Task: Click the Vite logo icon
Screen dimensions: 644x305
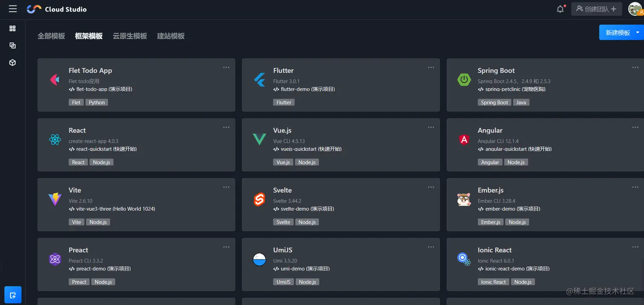Action: [x=55, y=199]
